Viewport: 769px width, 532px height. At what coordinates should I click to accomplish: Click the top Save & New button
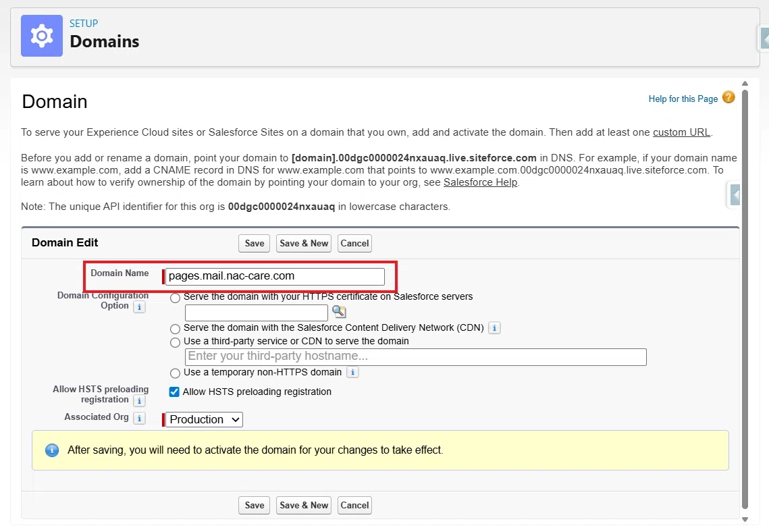[304, 244]
